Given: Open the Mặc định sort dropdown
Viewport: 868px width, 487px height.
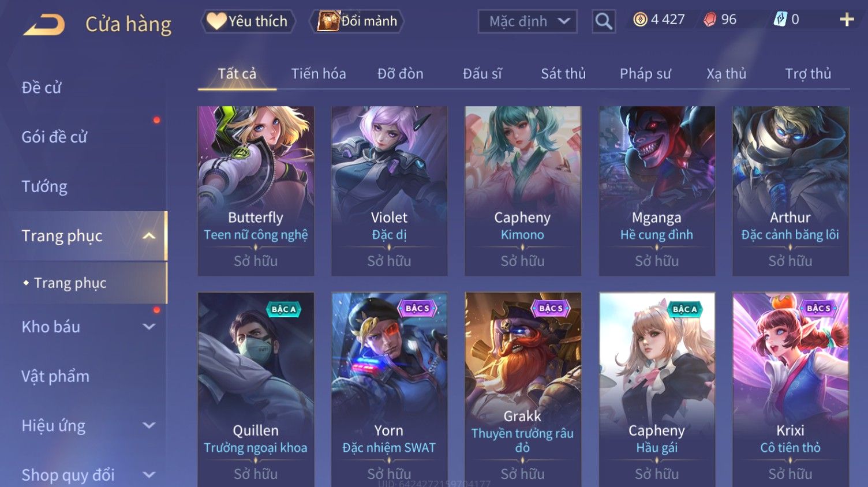Looking at the screenshot, I should point(527,21).
